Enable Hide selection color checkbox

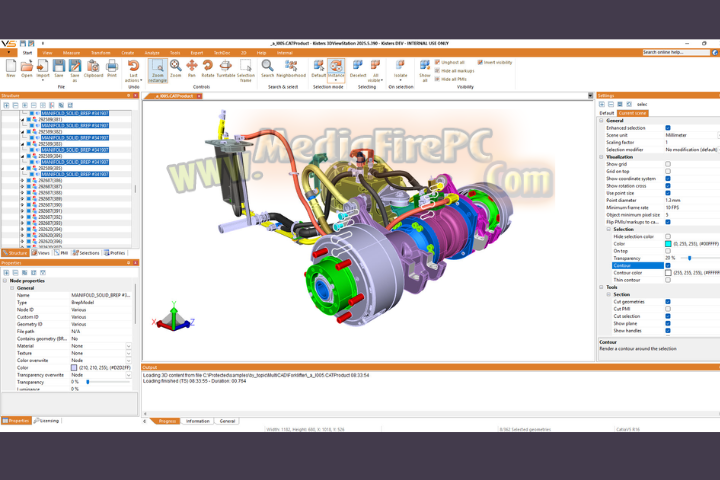coord(668,237)
